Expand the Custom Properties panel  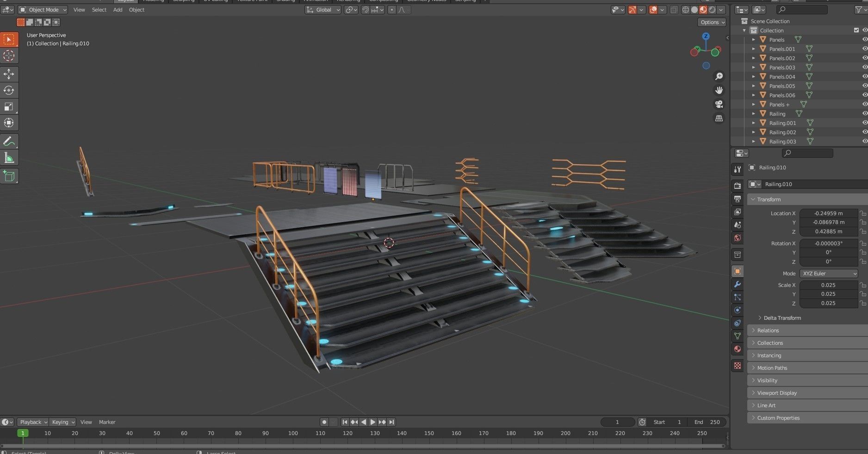pos(807,418)
